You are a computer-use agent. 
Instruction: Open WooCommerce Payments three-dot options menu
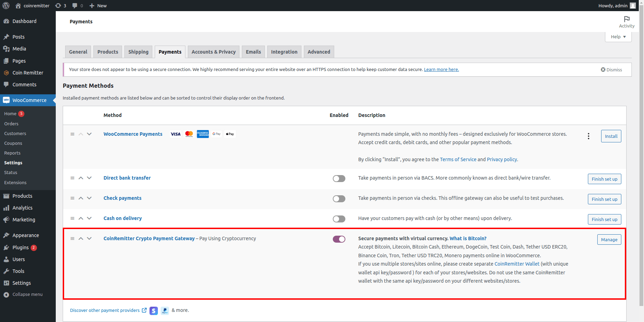tap(589, 136)
